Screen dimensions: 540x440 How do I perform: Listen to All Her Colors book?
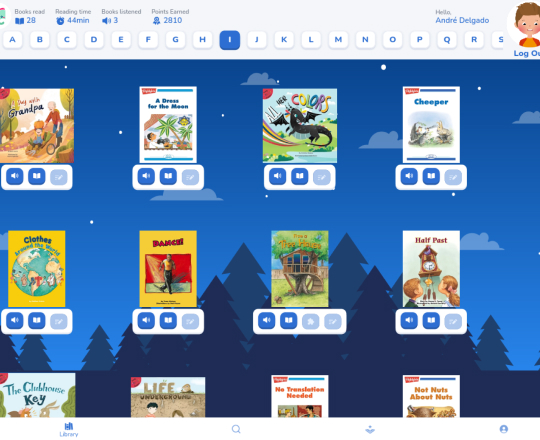(x=278, y=176)
